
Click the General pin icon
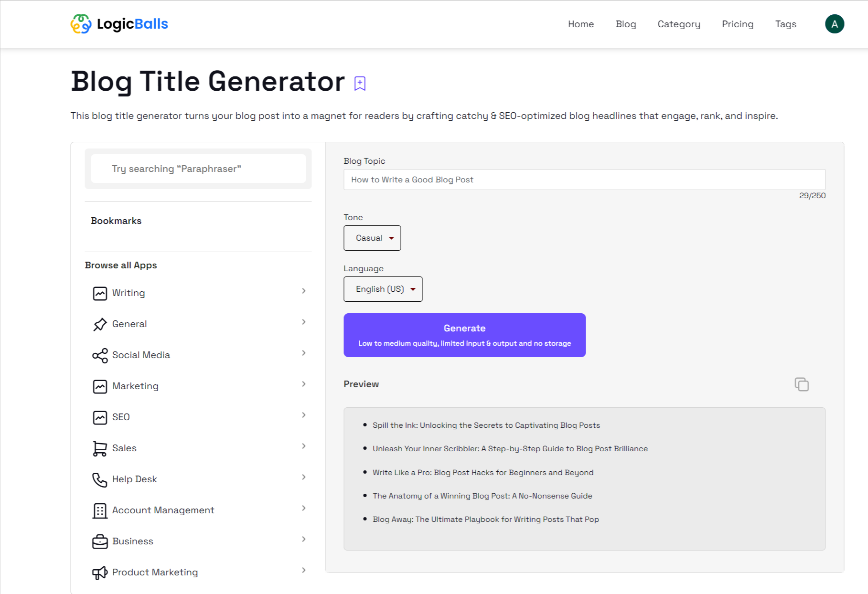click(x=100, y=324)
